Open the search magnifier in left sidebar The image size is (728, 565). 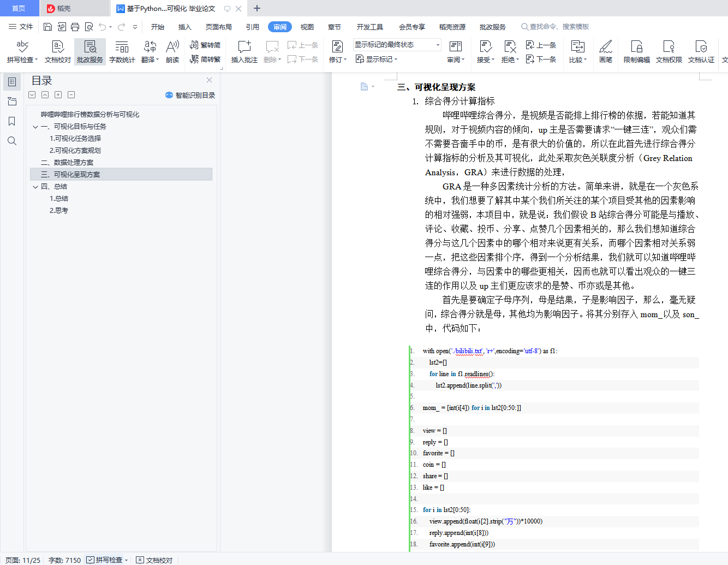12,141
